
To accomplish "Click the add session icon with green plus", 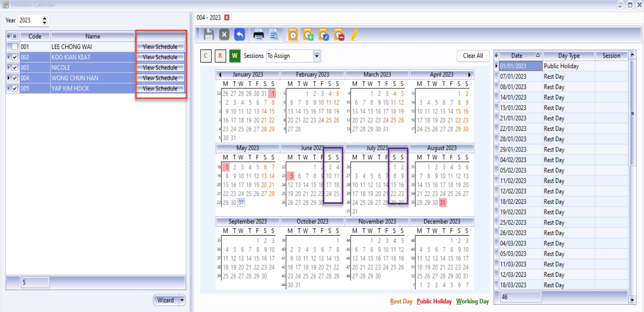I will point(308,35).
